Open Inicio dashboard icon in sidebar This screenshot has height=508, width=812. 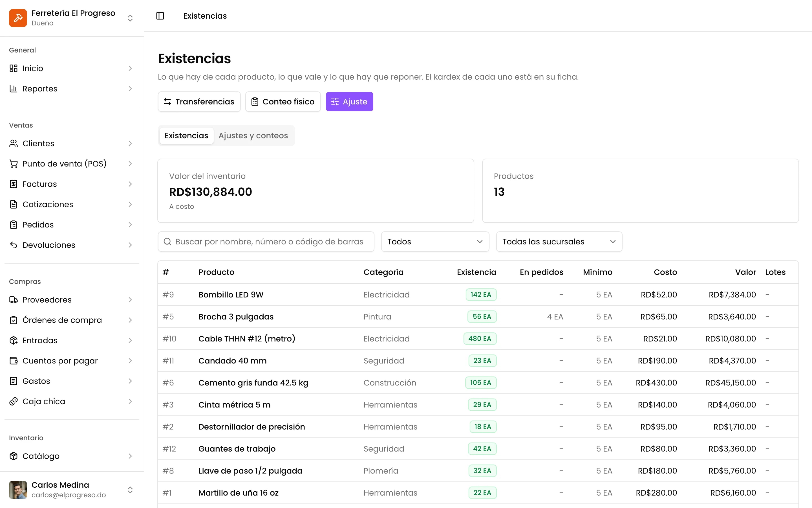pos(14,68)
